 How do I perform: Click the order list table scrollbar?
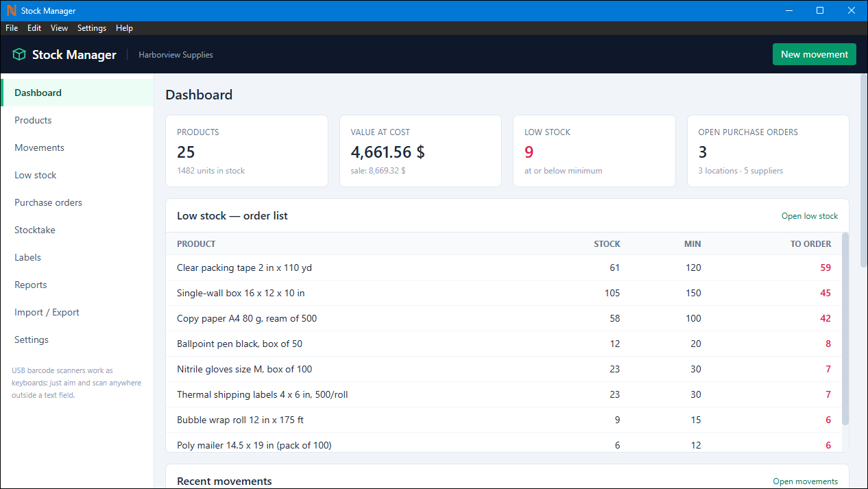pyautogui.click(x=845, y=329)
